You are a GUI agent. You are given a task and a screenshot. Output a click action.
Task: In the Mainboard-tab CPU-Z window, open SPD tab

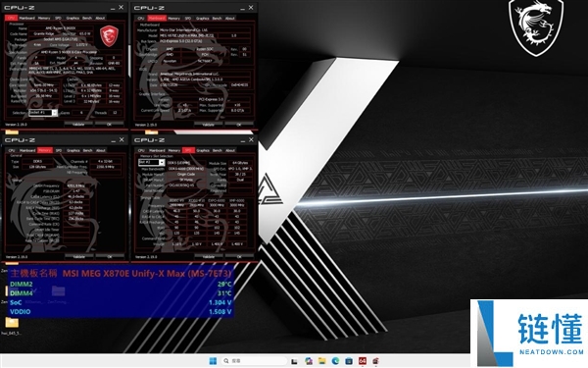[x=188, y=18]
